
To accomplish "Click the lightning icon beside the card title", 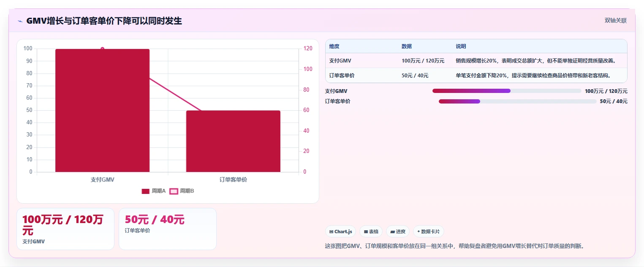I will pos(20,21).
